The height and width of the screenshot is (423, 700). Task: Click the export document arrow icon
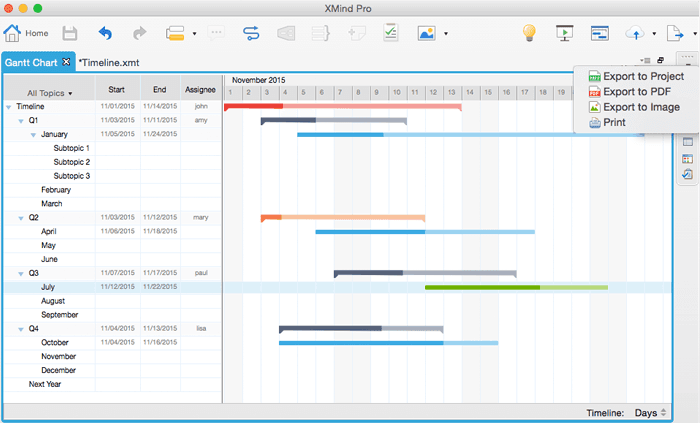tap(675, 33)
